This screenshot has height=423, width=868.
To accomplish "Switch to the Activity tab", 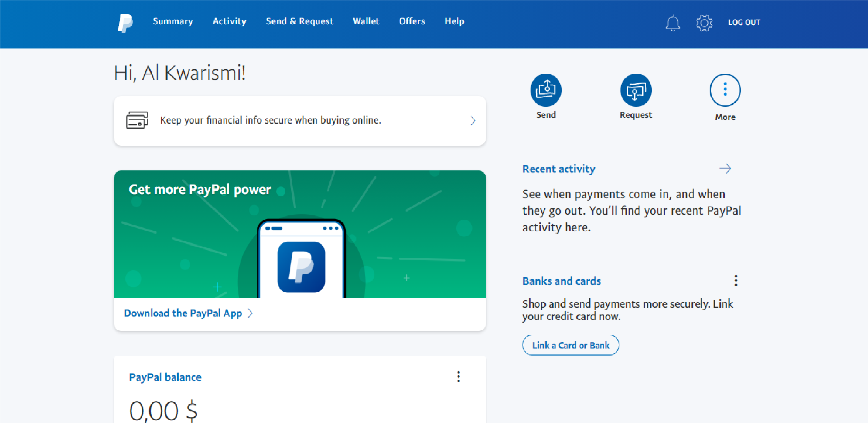I will (x=229, y=21).
